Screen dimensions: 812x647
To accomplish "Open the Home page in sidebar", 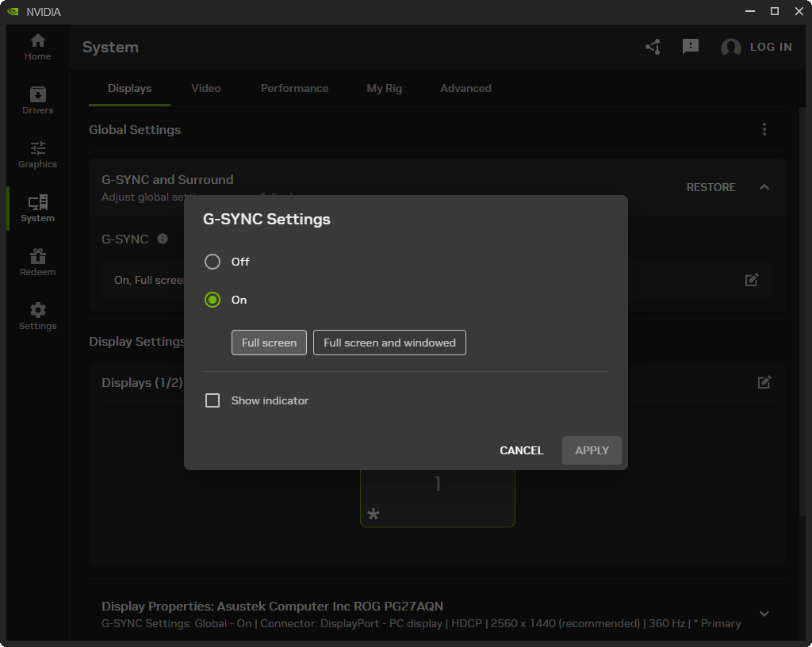I will [37, 47].
